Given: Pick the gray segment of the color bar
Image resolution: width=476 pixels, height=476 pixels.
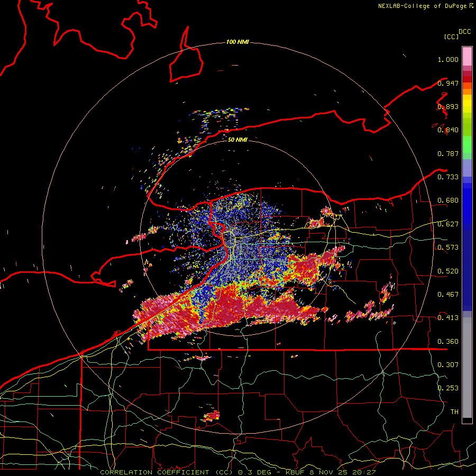Looking at the screenshot, I should click(467, 368).
